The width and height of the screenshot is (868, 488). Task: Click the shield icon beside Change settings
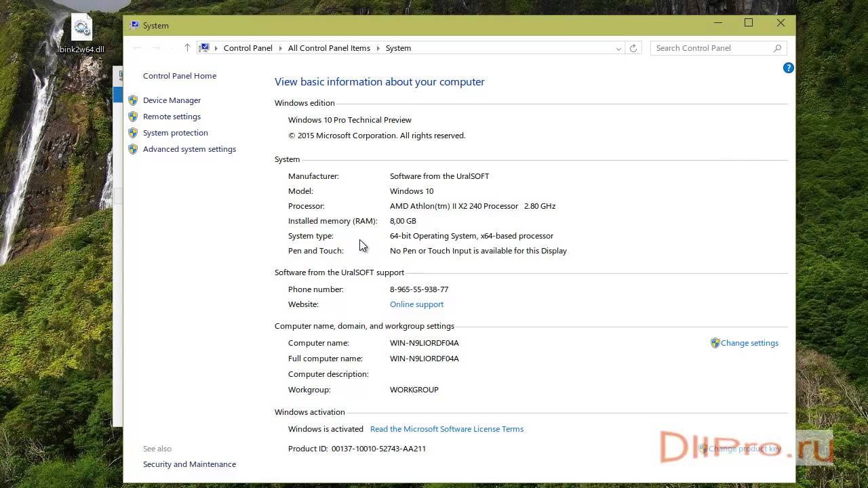[x=715, y=343]
